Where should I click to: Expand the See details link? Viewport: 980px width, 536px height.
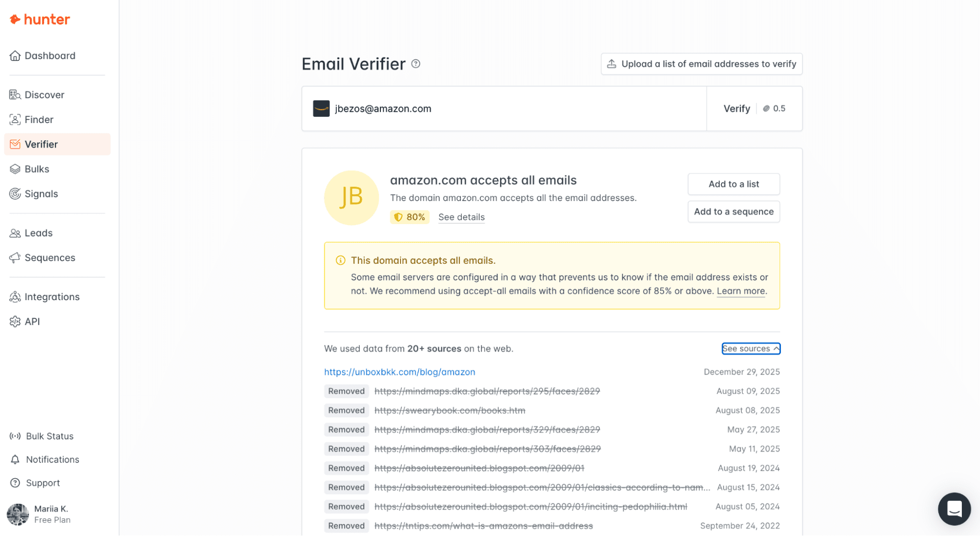coord(461,217)
